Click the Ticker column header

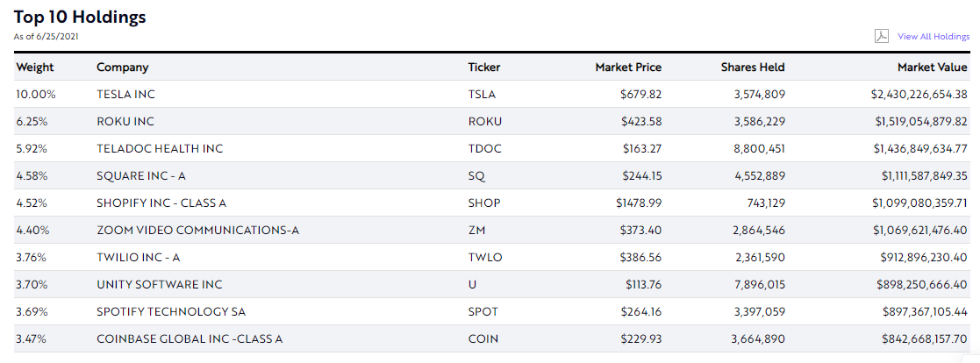[484, 67]
